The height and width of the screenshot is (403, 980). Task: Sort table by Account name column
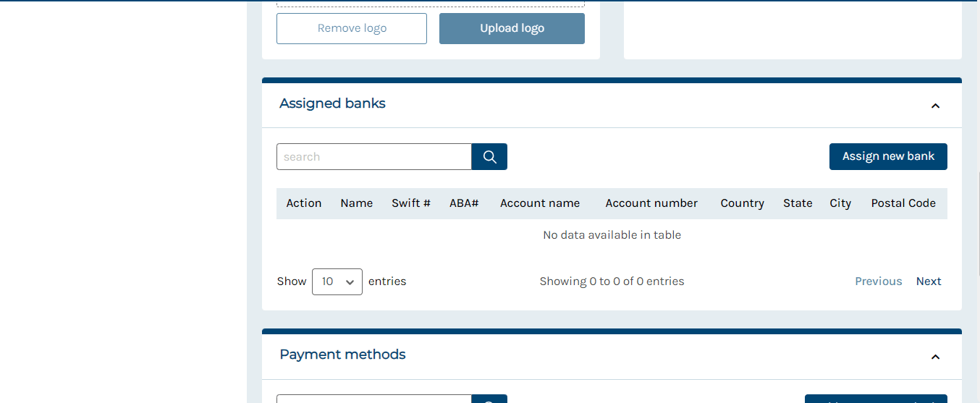(x=540, y=203)
